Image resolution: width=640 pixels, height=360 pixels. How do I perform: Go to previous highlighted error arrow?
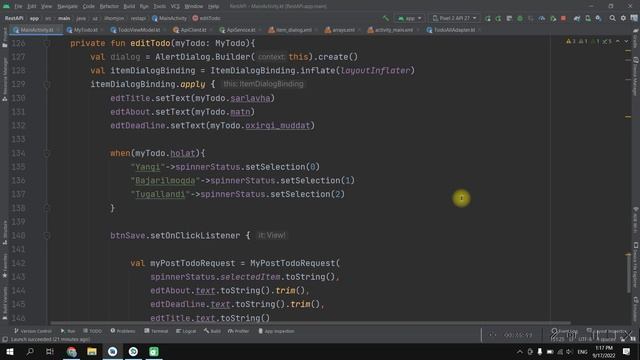(618, 41)
